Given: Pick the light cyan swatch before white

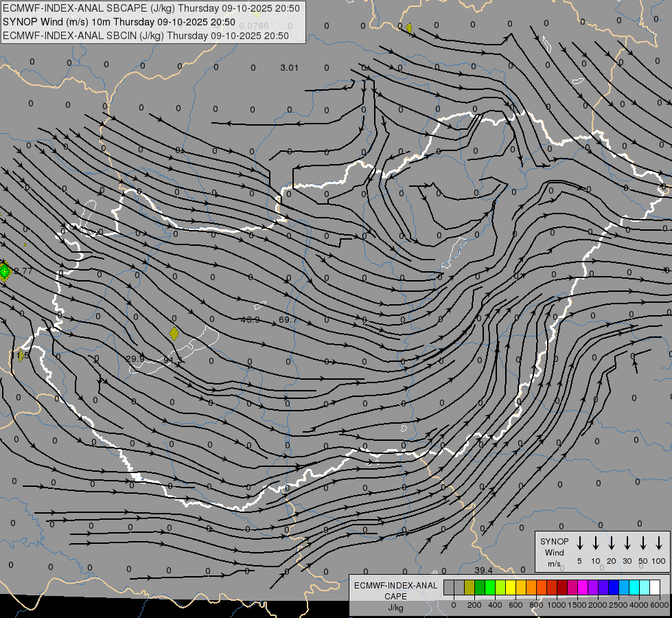Looking at the screenshot, I should (x=644, y=587).
